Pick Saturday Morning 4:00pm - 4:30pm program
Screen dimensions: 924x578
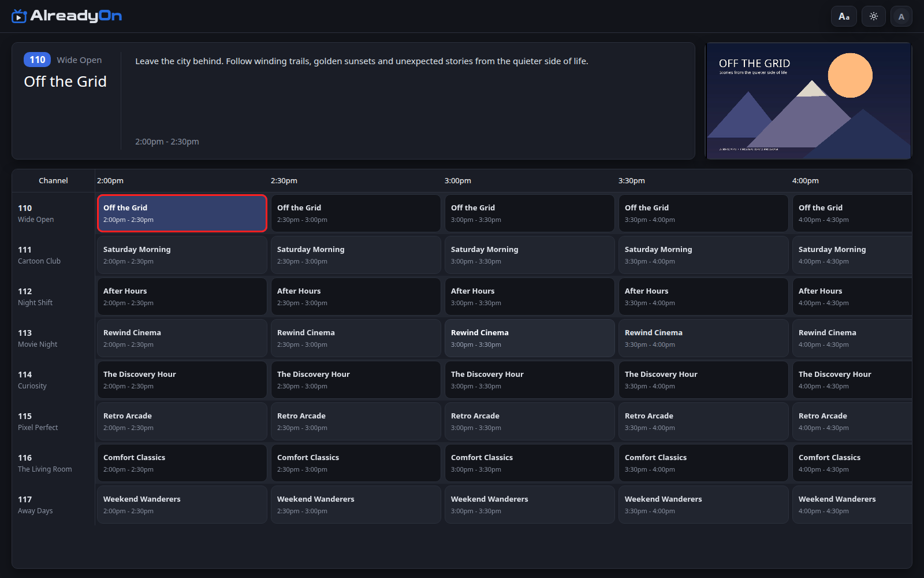point(852,255)
